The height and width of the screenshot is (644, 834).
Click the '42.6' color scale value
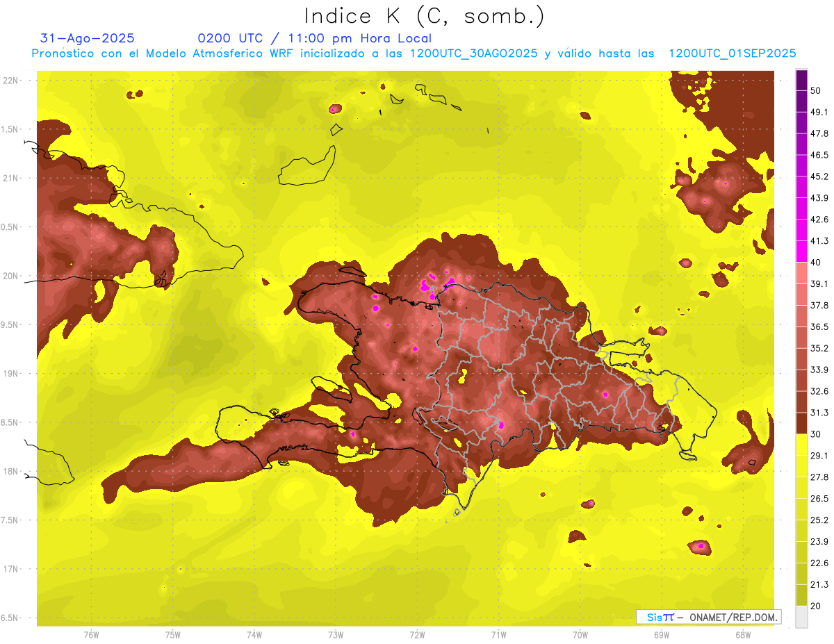819,220
